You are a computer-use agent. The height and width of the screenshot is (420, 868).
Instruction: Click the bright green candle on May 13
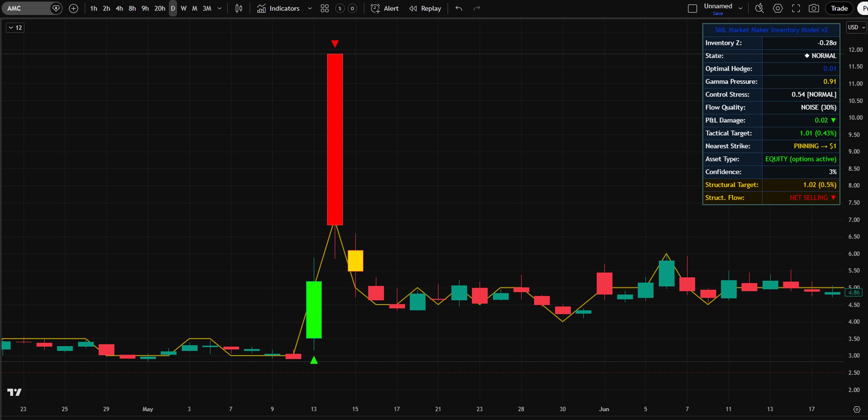[x=314, y=309]
